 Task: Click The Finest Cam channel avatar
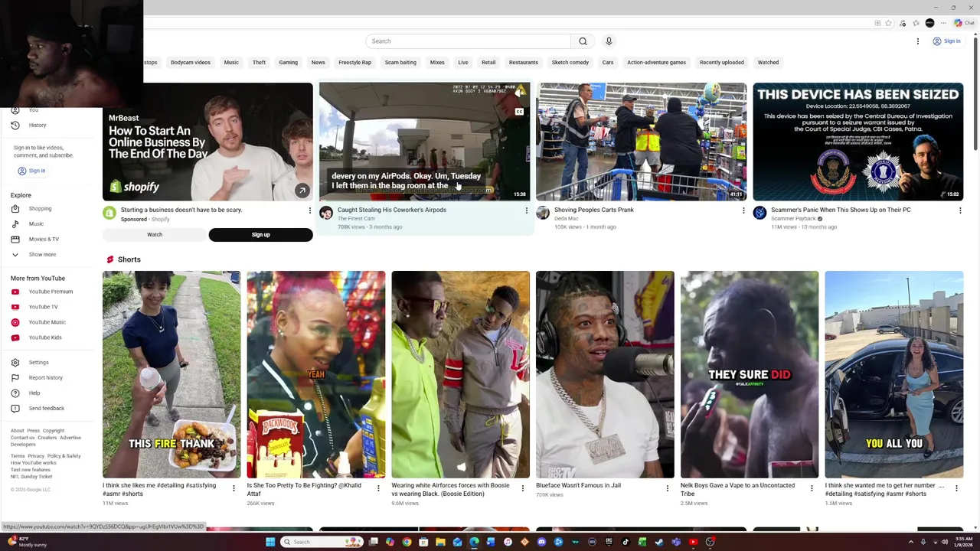[326, 213]
